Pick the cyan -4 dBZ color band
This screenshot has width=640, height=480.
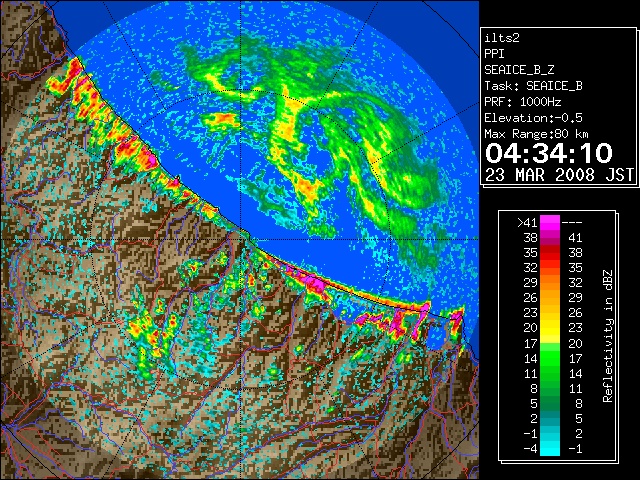(x=550, y=449)
